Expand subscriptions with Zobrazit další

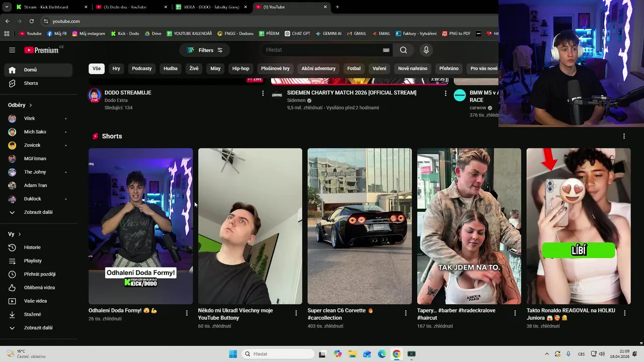click(38, 212)
